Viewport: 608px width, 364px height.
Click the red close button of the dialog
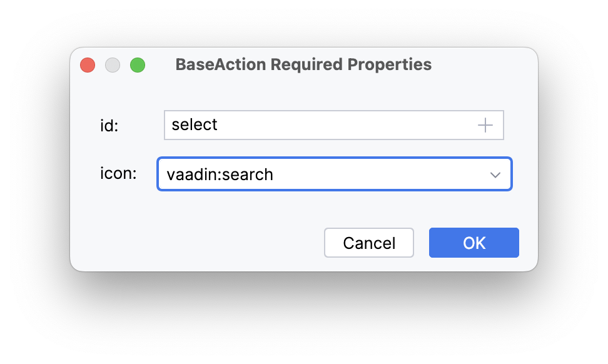pyautogui.click(x=88, y=64)
